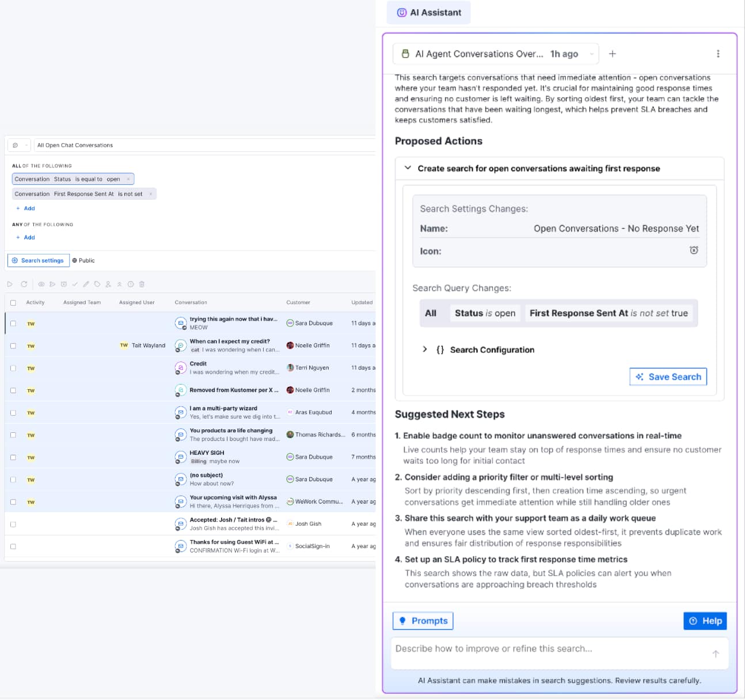
Task: Run the search using the play icon
Action: (x=10, y=284)
